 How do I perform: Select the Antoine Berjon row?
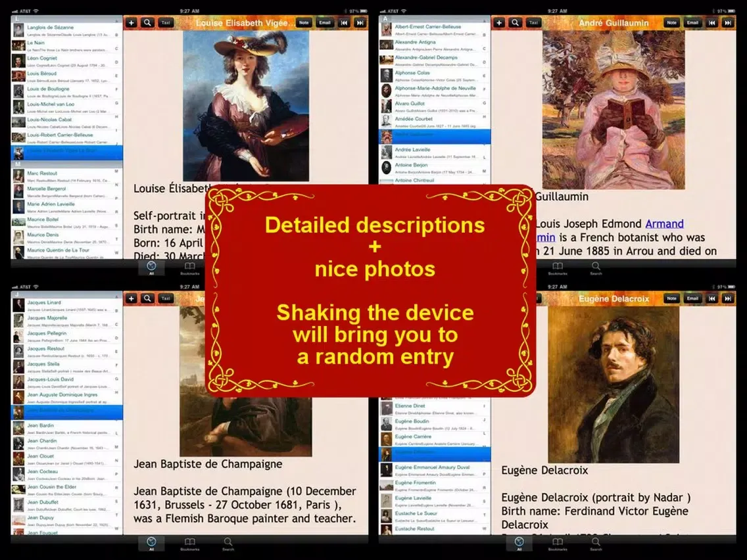pos(435,168)
